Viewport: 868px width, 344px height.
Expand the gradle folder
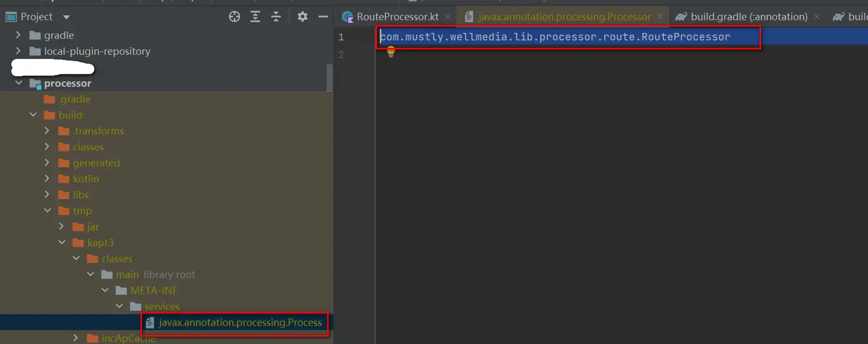(19, 35)
